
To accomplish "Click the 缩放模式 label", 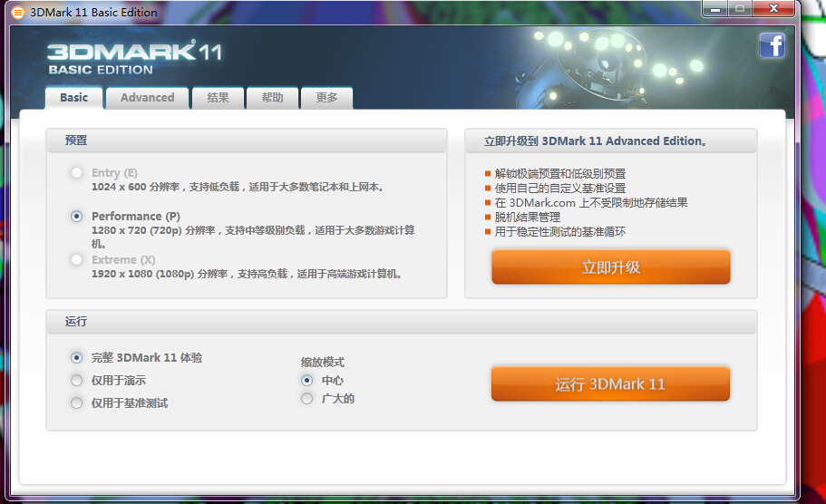I will coord(323,363).
